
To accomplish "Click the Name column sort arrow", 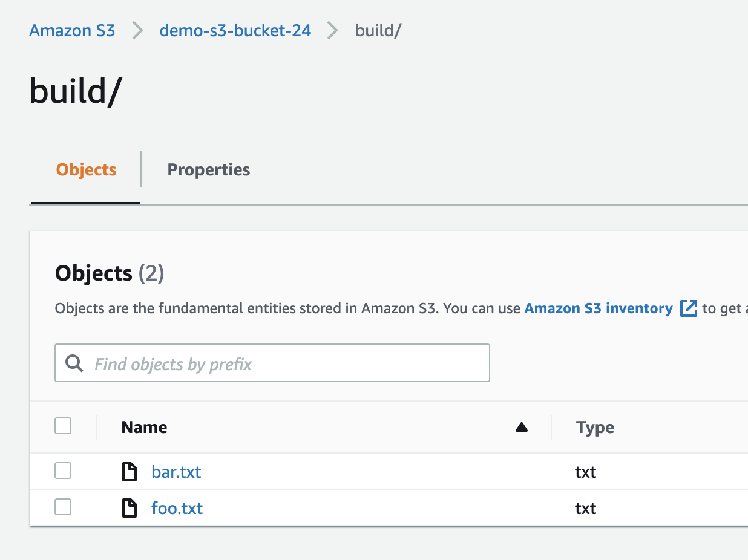I will (521, 428).
